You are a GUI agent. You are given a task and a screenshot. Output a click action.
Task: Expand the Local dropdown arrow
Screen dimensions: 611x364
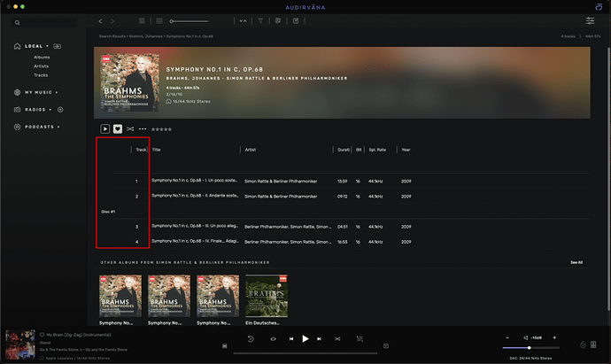48,46
